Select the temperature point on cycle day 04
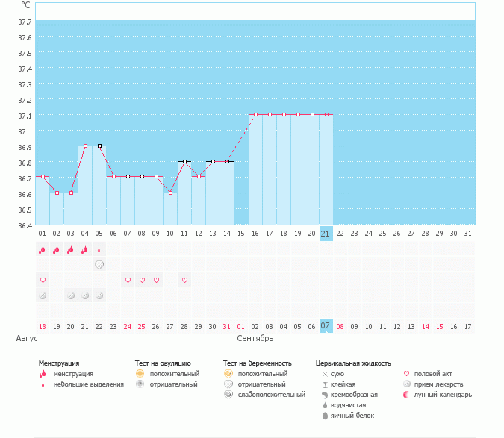 (x=85, y=146)
